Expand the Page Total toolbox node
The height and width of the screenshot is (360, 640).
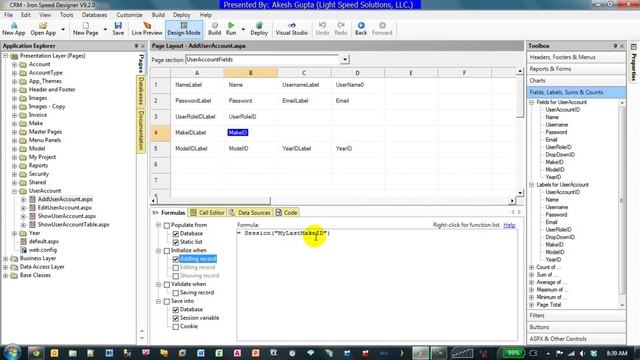coord(532,305)
